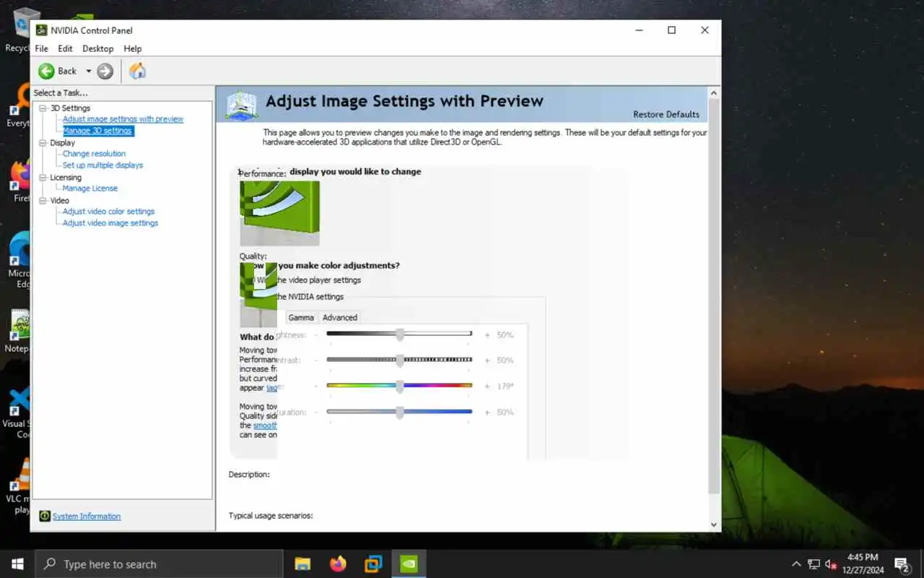
Task: Go to Home via house icon
Action: click(x=137, y=71)
